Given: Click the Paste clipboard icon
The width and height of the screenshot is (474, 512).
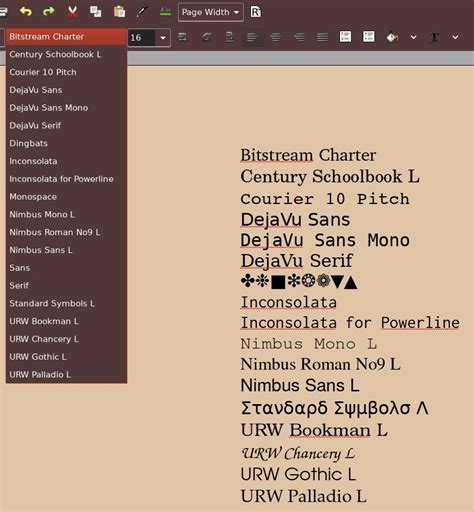Looking at the screenshot, I should pyautogui.click(x=119, y=12).
